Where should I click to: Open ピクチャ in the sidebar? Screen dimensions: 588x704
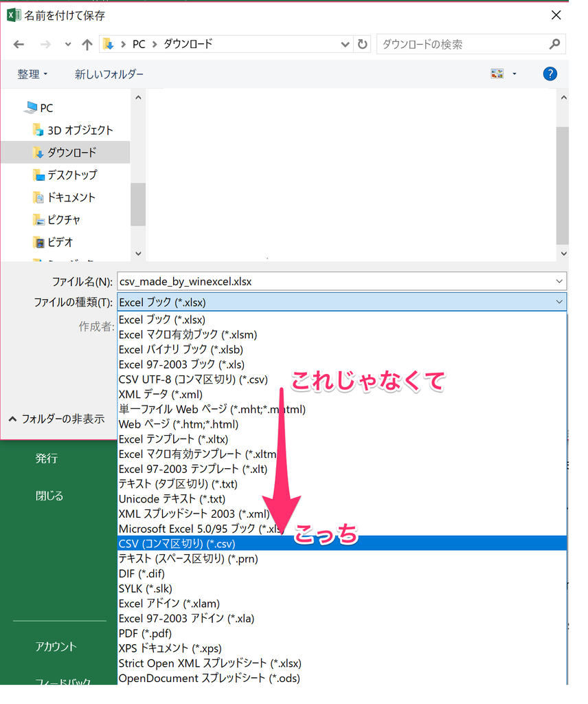(x=64, y=220)
